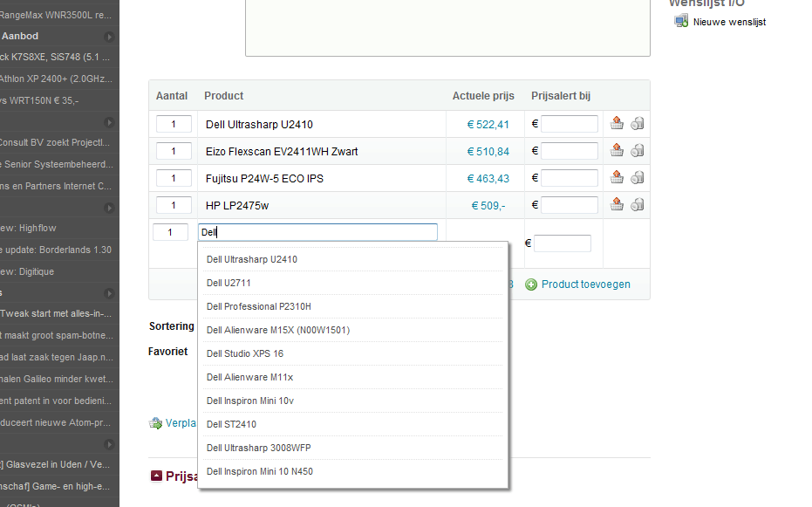The image size is (812, 507).
Task: Focus quantity field for Eizo Flexscan
Action: (174, 151)
